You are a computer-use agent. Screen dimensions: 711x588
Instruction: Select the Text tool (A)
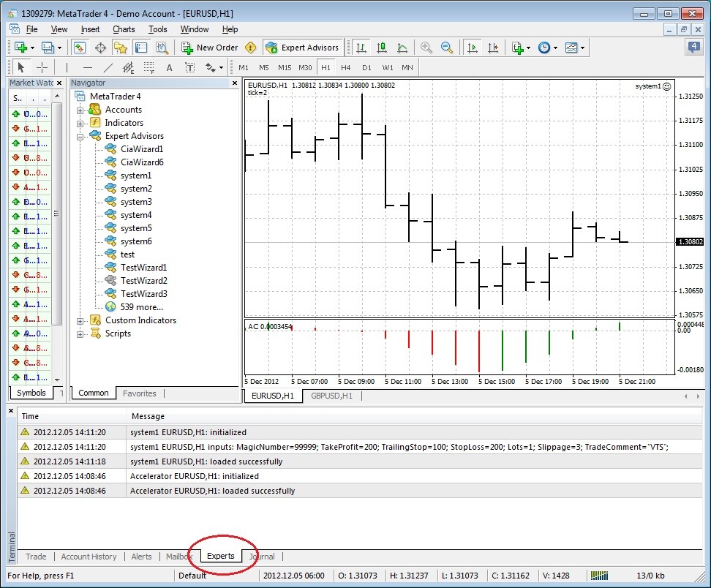point(169,67)
